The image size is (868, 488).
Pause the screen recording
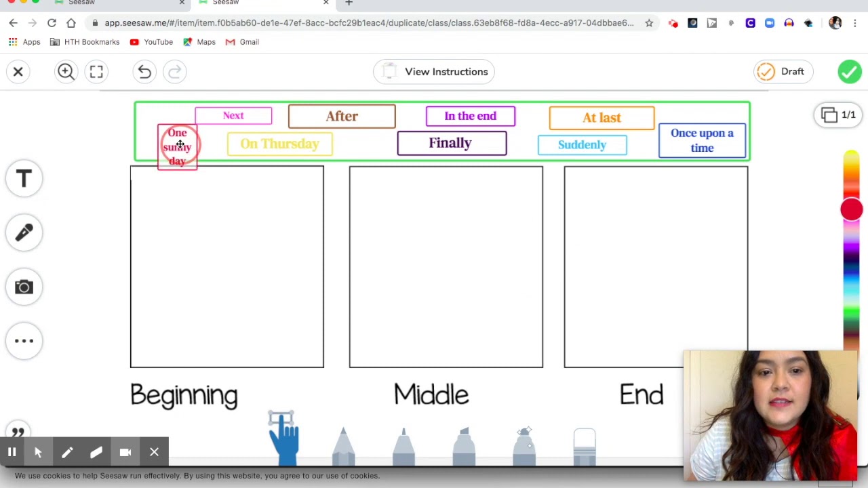point(12,452)
